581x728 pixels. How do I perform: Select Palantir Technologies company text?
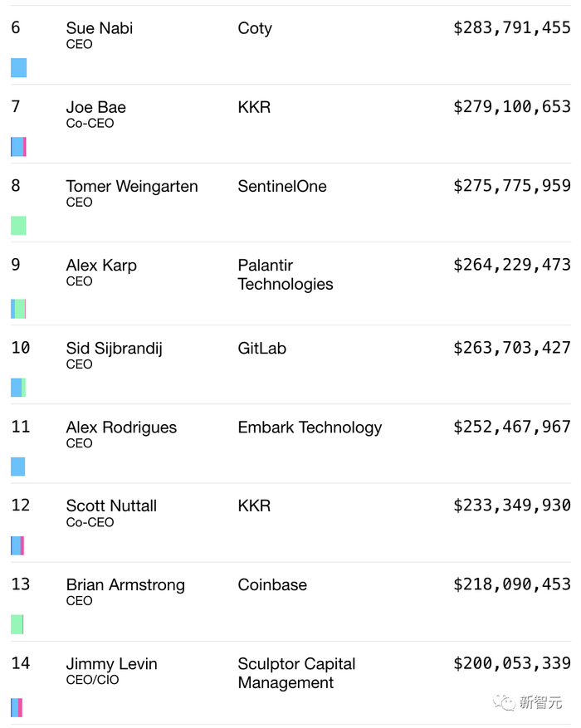(285, 275)
